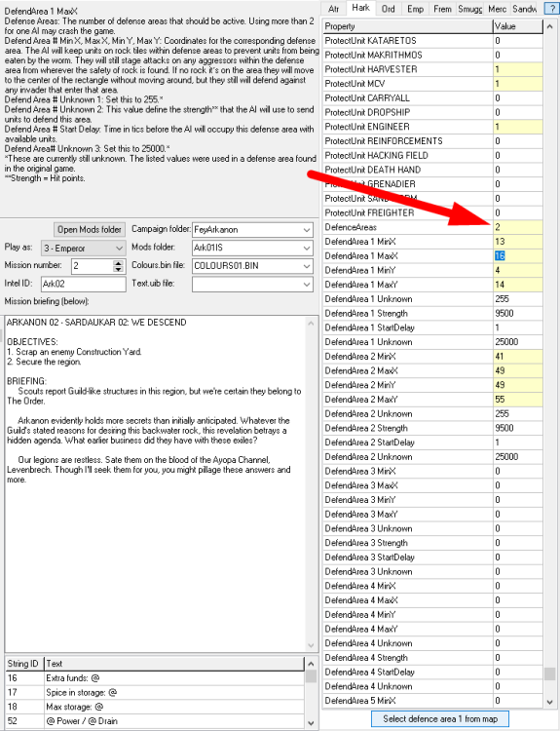
Task: Select string row 52 Power / Drain
Action: coord(155,720)
